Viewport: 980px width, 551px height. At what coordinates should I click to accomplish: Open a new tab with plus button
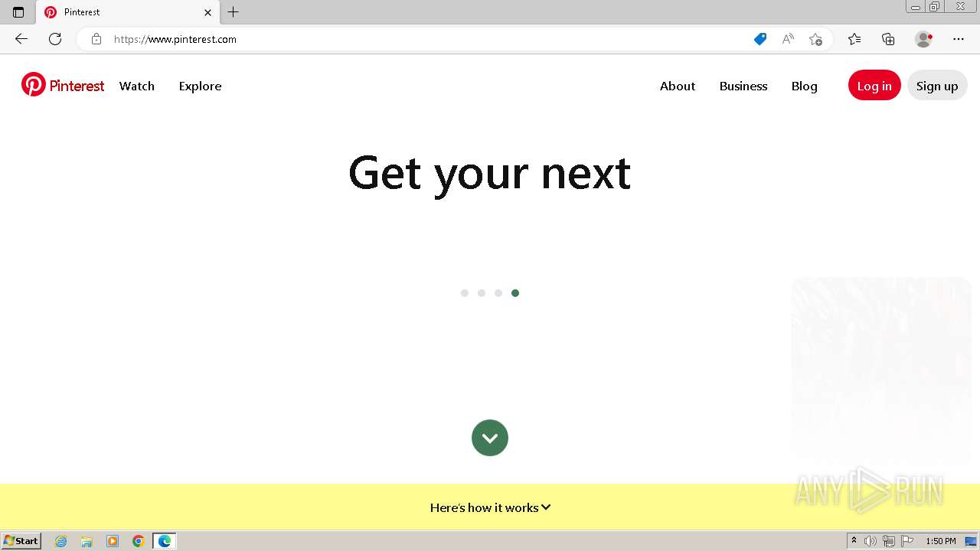tap(234, 12)
